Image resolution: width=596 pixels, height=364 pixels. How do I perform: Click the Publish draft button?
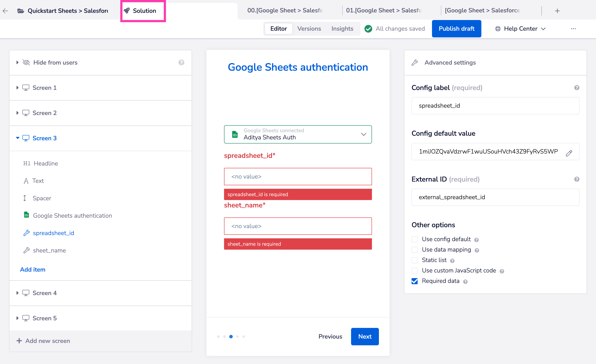click(x=456, y=28)
